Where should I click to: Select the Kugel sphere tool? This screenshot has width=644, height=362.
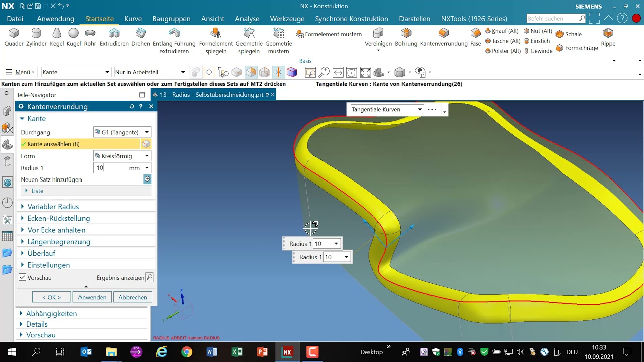(x=74, y=37)
